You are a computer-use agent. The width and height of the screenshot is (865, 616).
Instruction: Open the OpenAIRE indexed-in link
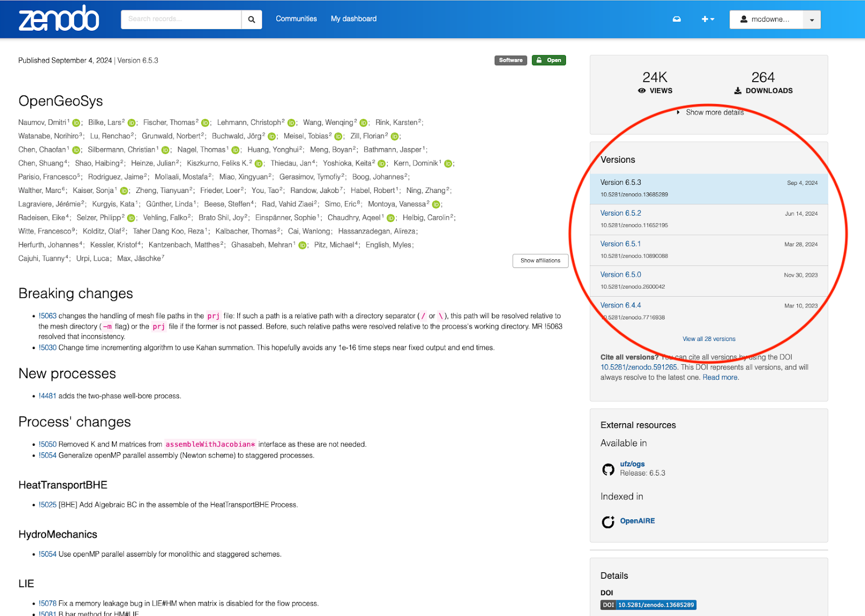pos(637,521)
